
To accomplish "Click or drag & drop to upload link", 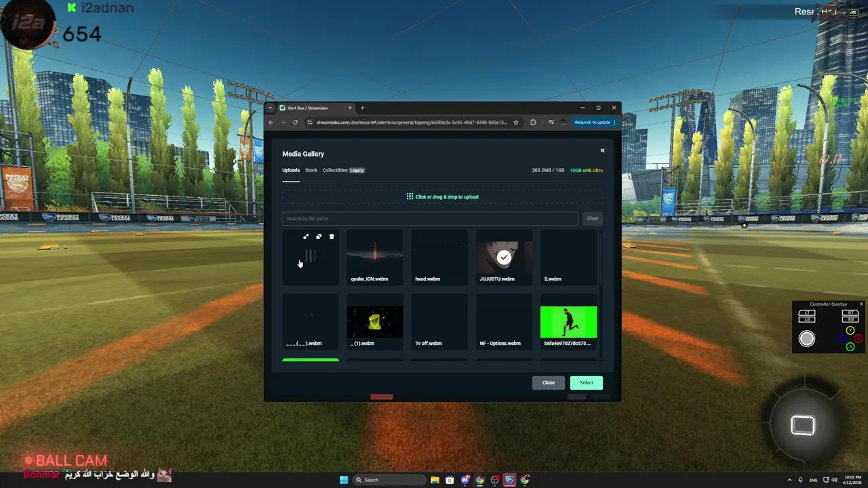I will (447, 197).
